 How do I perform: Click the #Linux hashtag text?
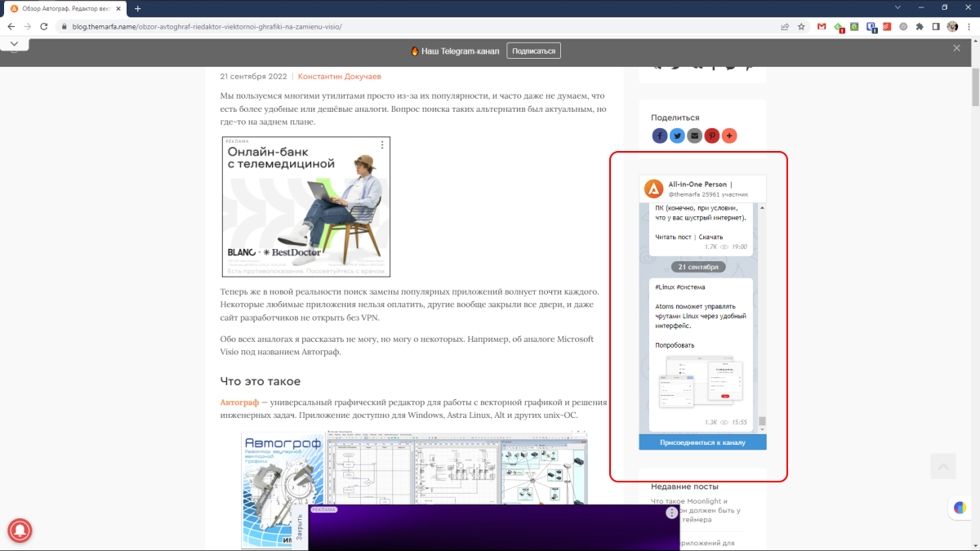point(664,287)
